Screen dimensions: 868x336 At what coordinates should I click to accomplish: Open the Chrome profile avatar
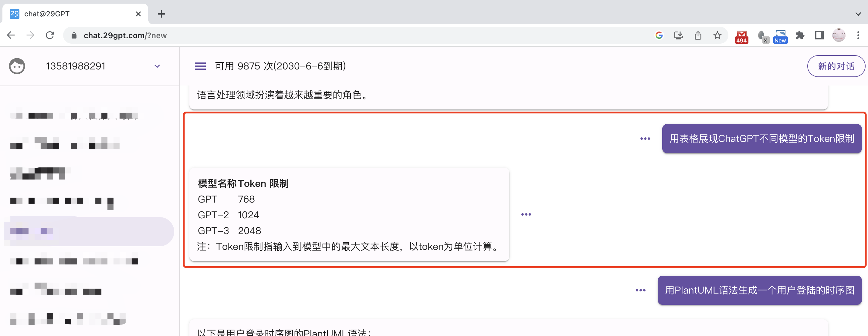pyautogui.click(x=839, y=35)
